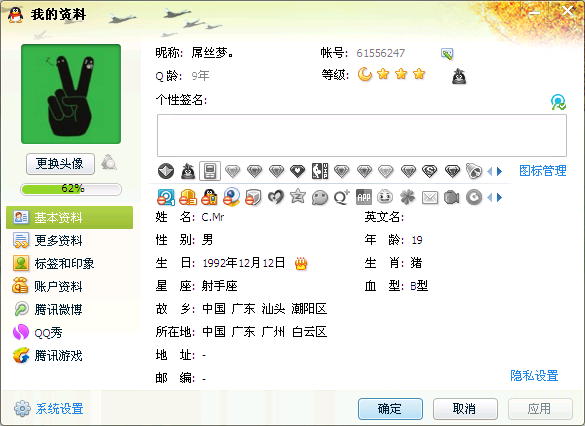Image resolution: width=585 pixels, height=426 pixels.
Task: Click the black heart diamond badge
Action: [x=298, y=171]
